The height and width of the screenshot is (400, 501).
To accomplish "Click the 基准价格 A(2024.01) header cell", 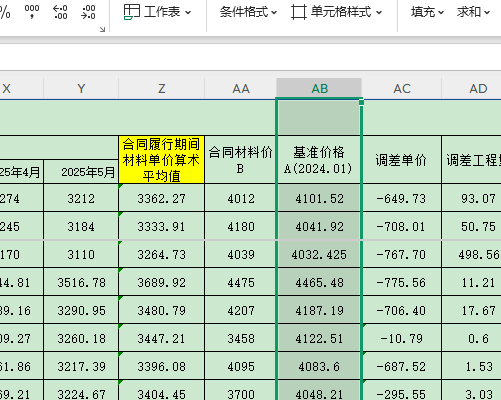I will click(319, 160).
